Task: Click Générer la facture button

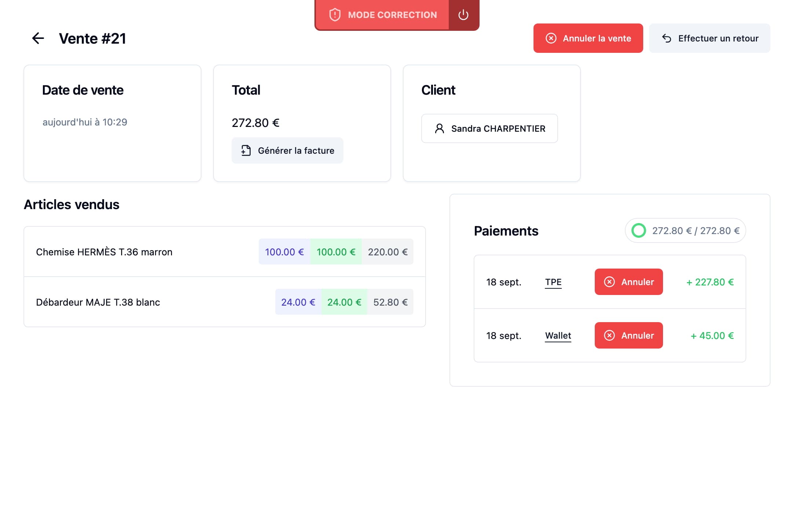Action: (x=287, y=150)
